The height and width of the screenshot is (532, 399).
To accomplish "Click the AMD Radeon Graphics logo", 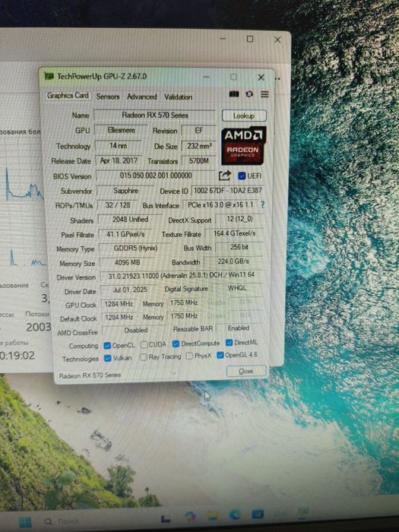I will 244,145.
